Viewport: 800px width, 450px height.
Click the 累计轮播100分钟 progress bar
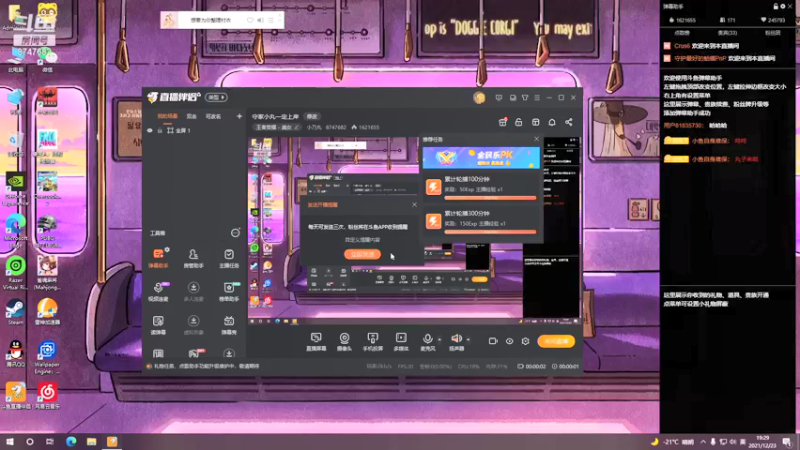point(490,198)
